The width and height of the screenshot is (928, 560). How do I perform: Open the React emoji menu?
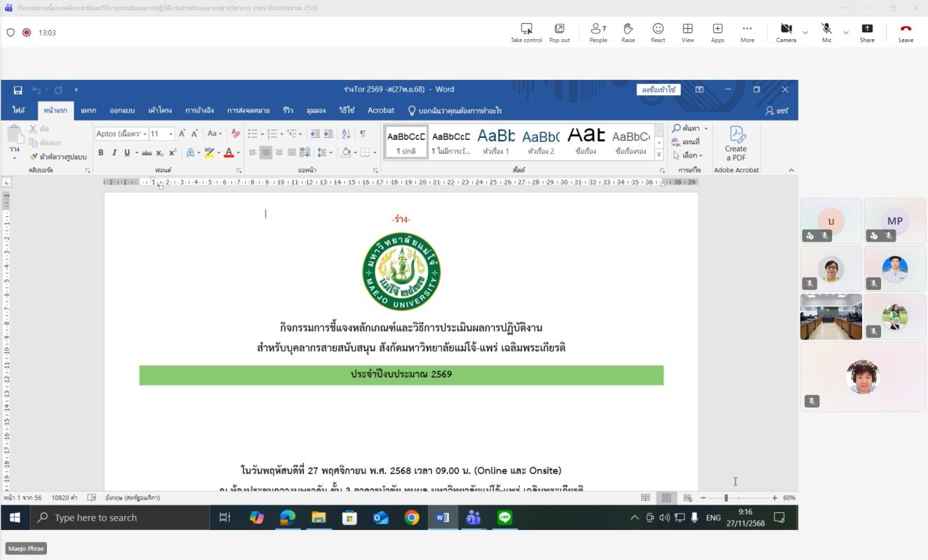[x=658, y=32]
